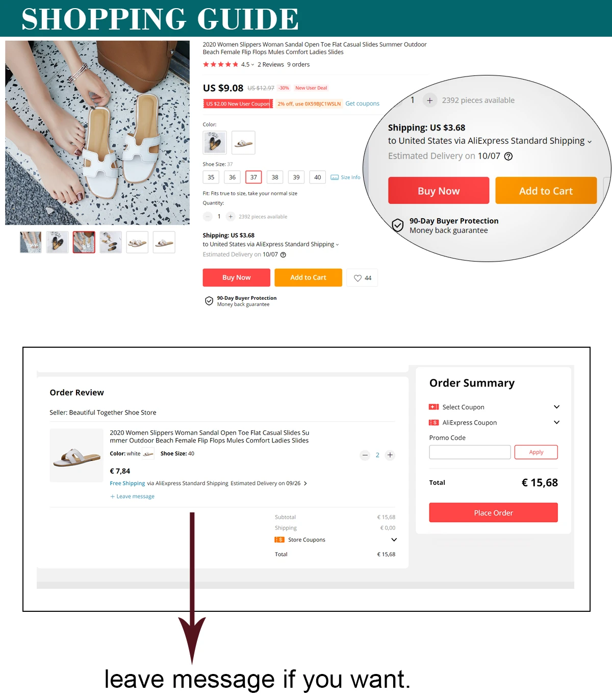Viewport: 612px width, 700px height.
Task: Open free shipping details arrow after 09/26
Action: (x=305, y=483)
